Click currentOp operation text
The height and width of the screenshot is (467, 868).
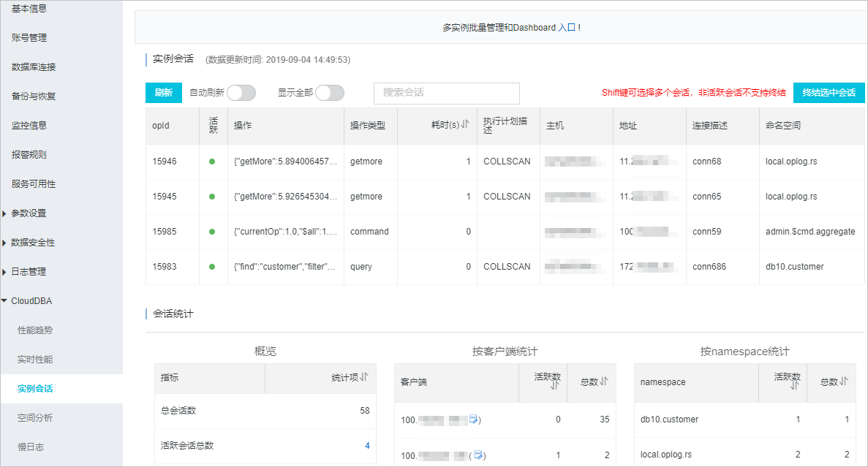coord(285,232)
